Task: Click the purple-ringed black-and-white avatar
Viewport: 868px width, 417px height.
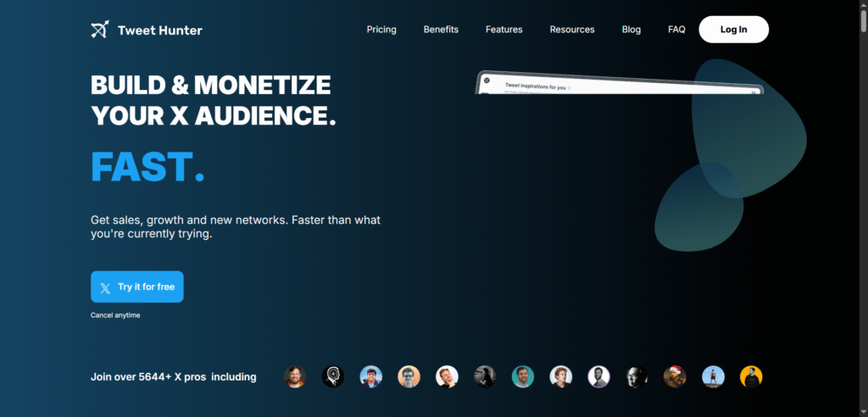Action: click(x=599, y=377)
